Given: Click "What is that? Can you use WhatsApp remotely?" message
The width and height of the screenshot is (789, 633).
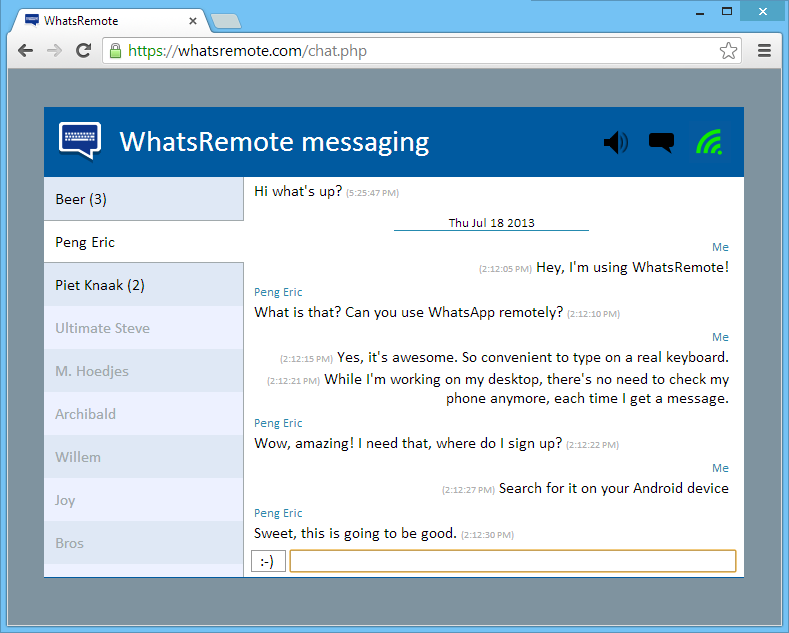Looking at the screenshot, I should (409, 312).
